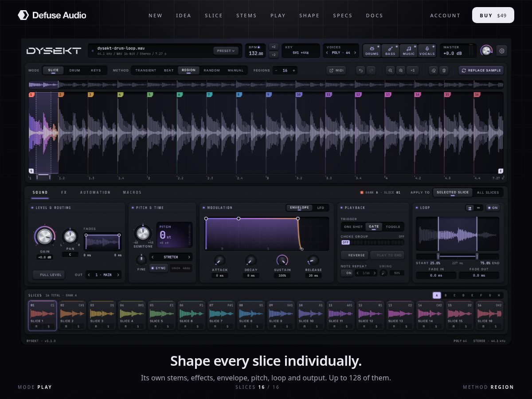This screenshot has height=399, width=532.
Task: Solo Slice 16 with S button
Action: (x=495, y=326)
